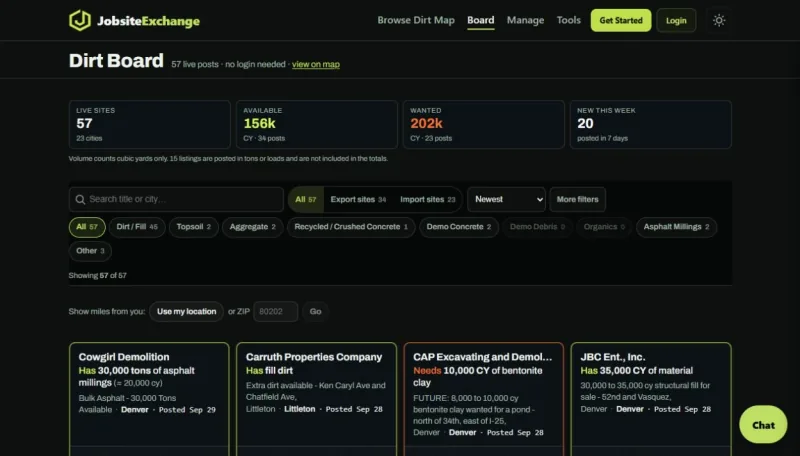
Task: Click the Organics chip
Action: coord(604,227)
